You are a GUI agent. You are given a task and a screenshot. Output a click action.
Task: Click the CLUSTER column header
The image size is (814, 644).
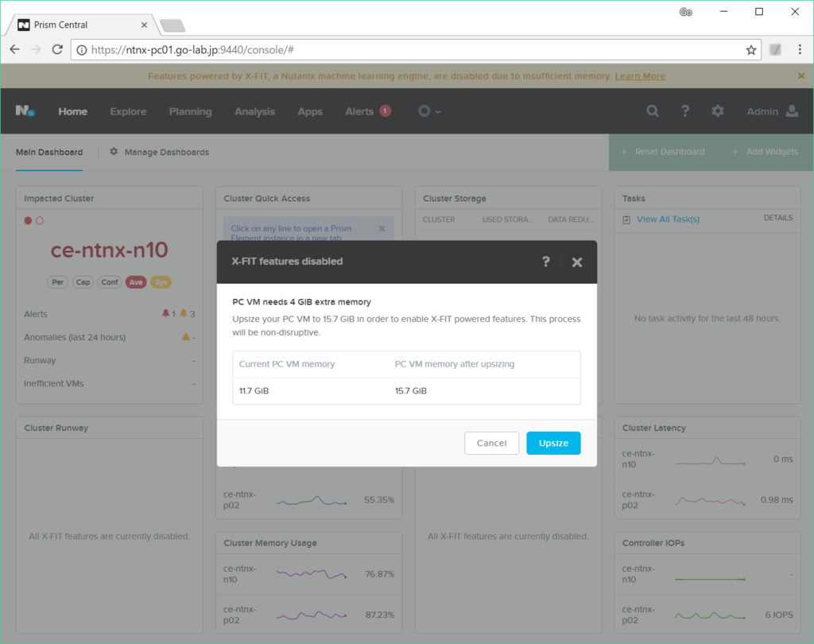[439, 219]
